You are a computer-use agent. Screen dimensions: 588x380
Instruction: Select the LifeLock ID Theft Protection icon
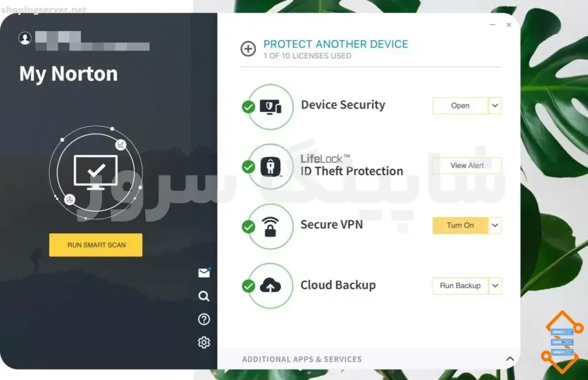(270, 166)
